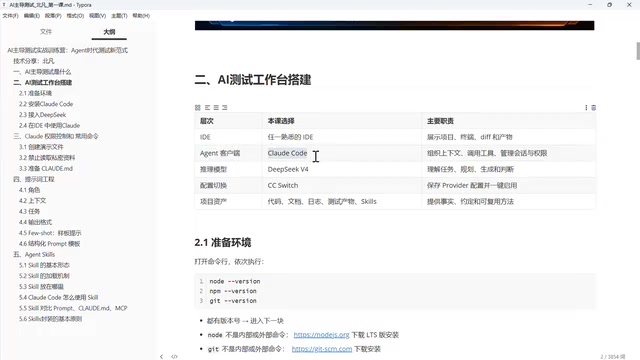The width and height of the screenshot is (640, 360).
Task: Open the 帮助(H) menu
Action: click(141, 16)
